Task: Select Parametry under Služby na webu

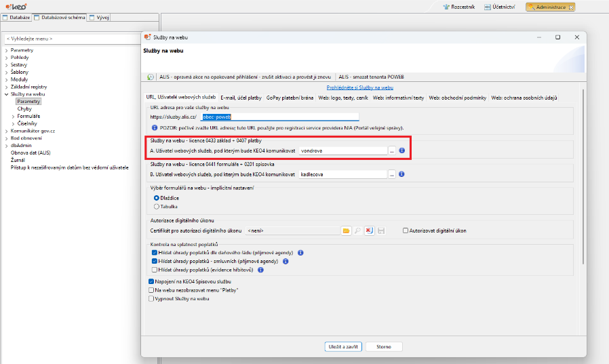Action: (x=28, y=102)
